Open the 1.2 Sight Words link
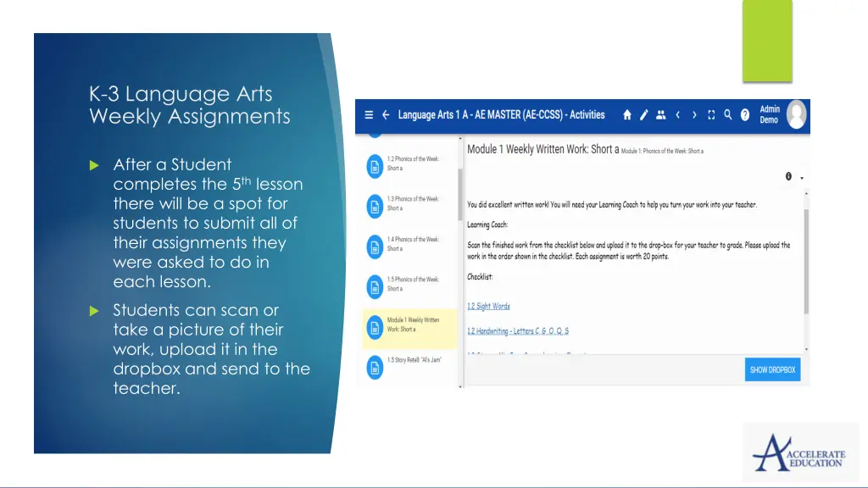 click(488, 306)
